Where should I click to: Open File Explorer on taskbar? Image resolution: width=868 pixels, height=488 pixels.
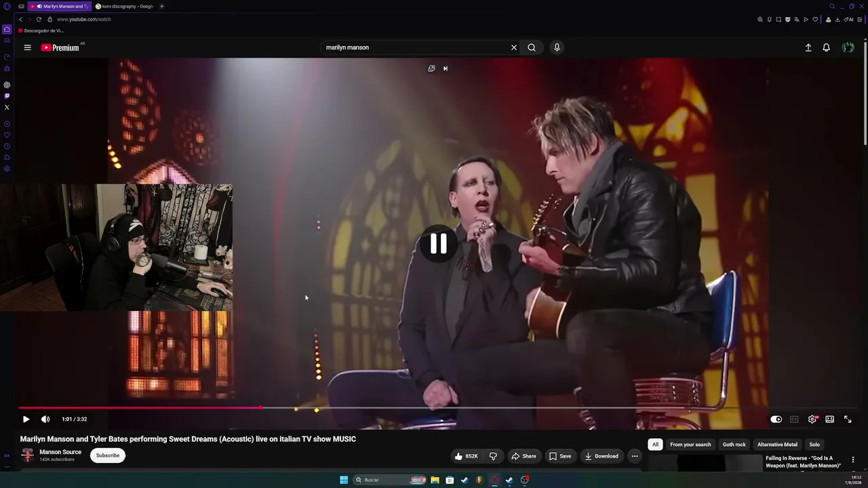point(435,480)
